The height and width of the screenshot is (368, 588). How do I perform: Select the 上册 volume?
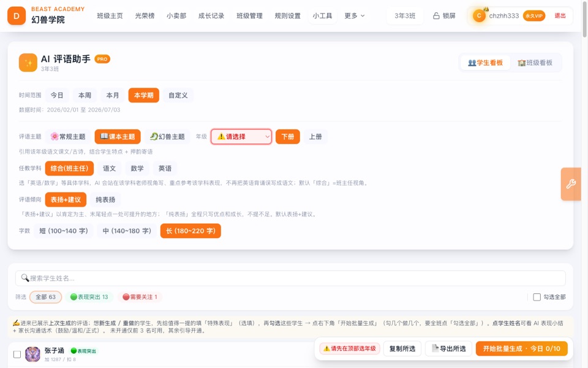coord(315,137)
